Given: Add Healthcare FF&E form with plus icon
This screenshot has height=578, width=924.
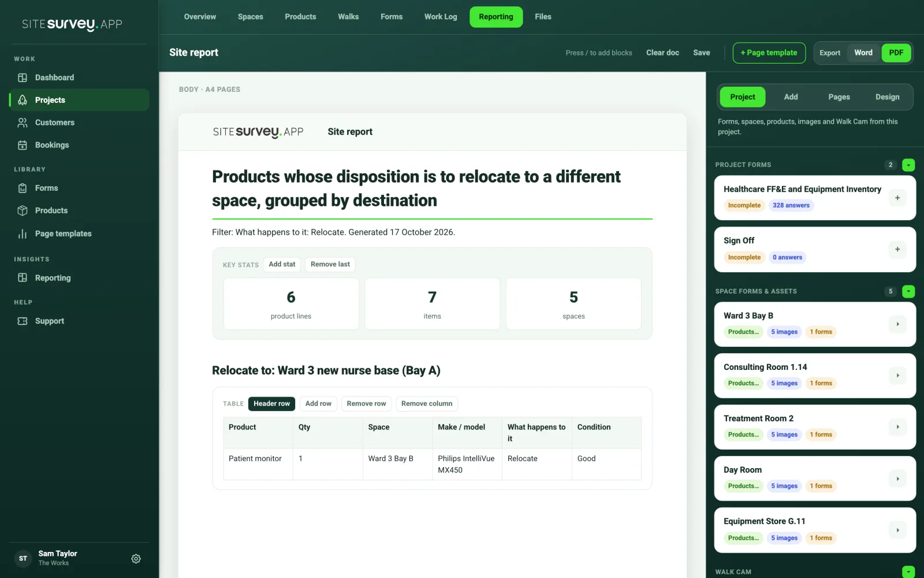Looking at the screenshot, I should (897, 198).
